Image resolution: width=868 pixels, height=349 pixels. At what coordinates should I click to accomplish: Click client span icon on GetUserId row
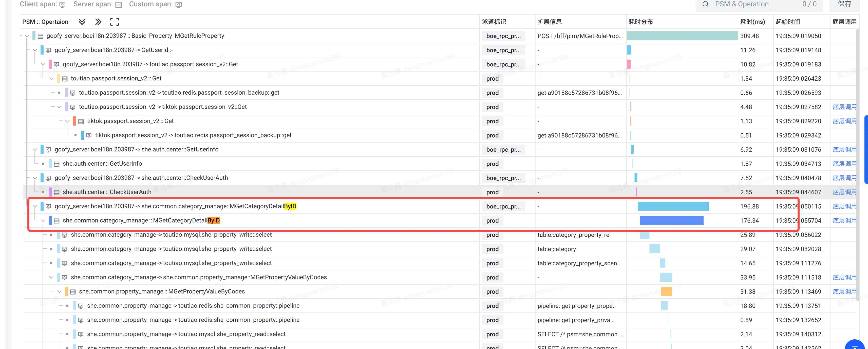pos(49,50)
